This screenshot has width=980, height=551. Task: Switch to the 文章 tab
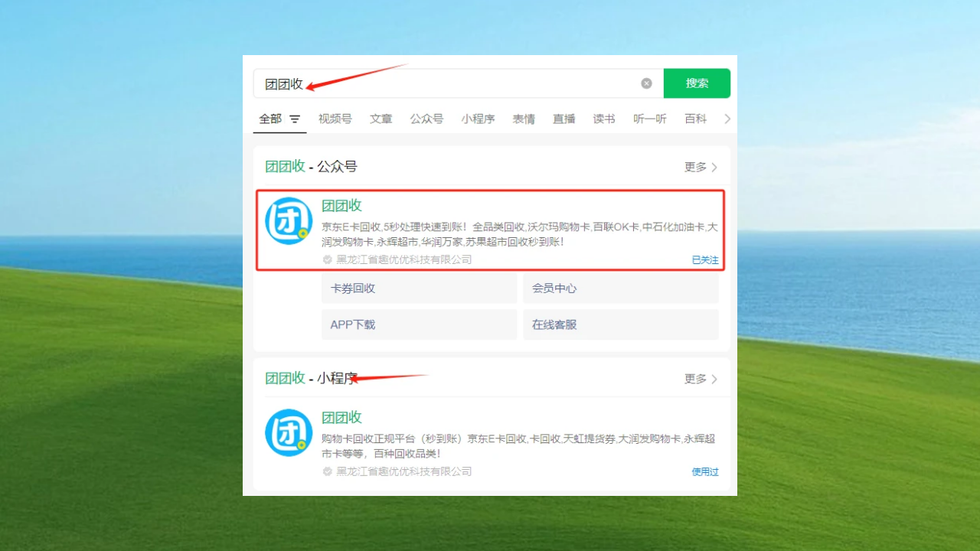(x=381, y=119)
